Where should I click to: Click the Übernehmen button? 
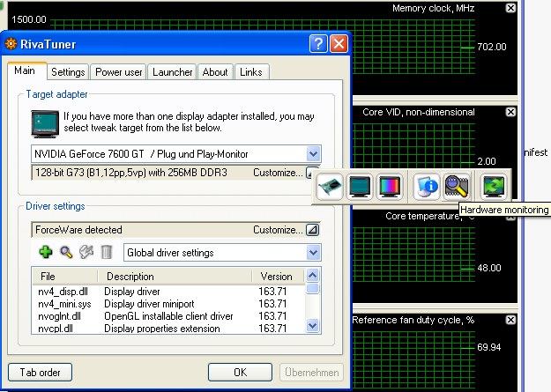[x=312, y=373]
